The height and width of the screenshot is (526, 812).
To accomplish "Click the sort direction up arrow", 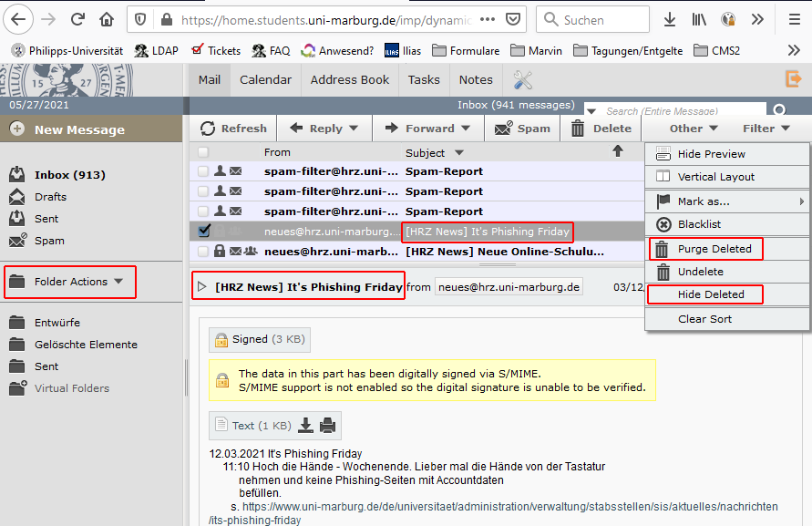I will (618, 151).
